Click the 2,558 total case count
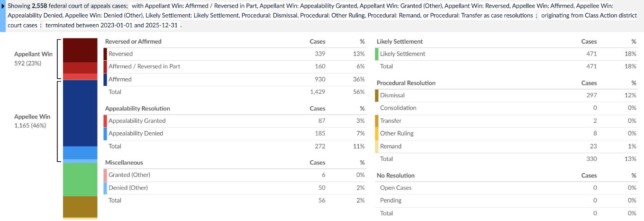The height and width of the screenshot is (221, 644). 40,6
